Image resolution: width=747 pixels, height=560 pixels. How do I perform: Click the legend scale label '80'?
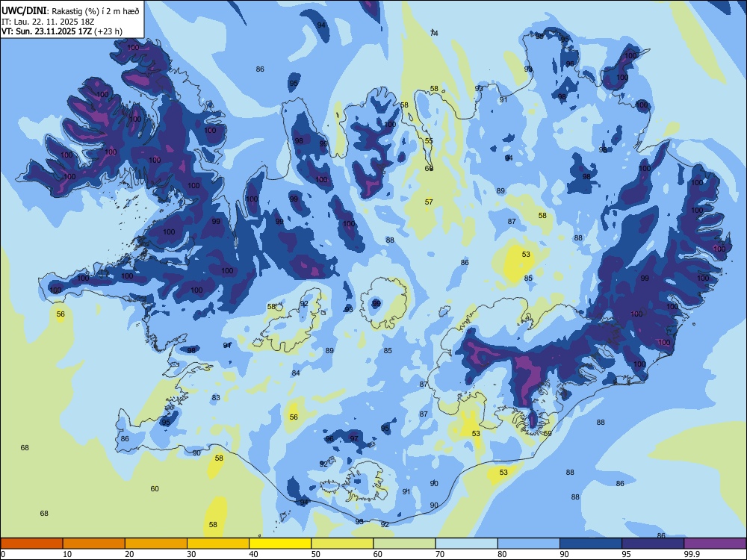[x=502, y=554]
